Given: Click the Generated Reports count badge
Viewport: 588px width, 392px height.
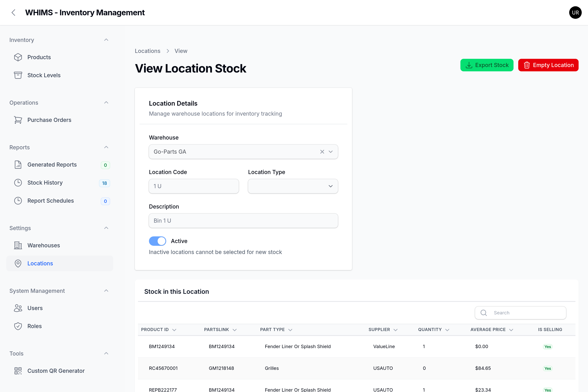Looking at the screenshot, I should 105,165.
